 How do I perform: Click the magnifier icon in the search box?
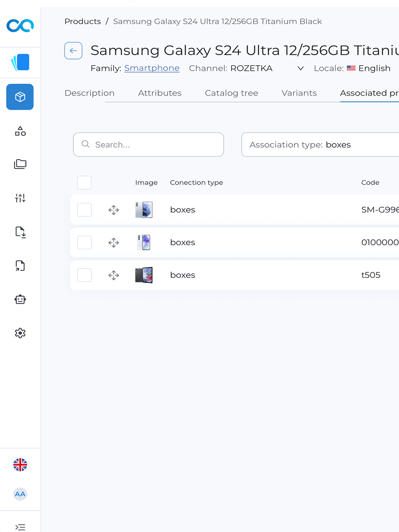[x=85, y=144]
